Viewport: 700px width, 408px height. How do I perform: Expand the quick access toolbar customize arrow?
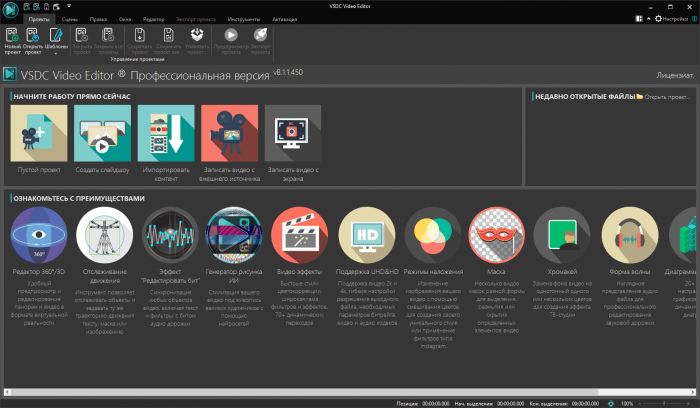pos(69,6)
